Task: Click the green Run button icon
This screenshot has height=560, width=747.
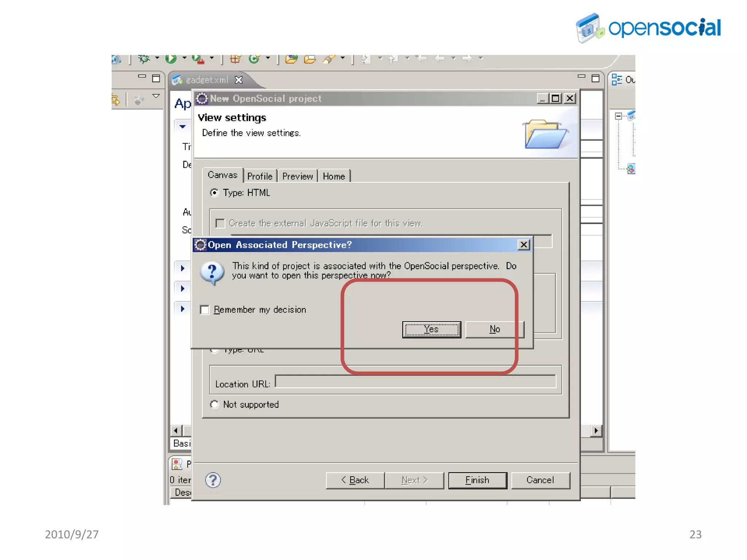Action: [171, 59]
